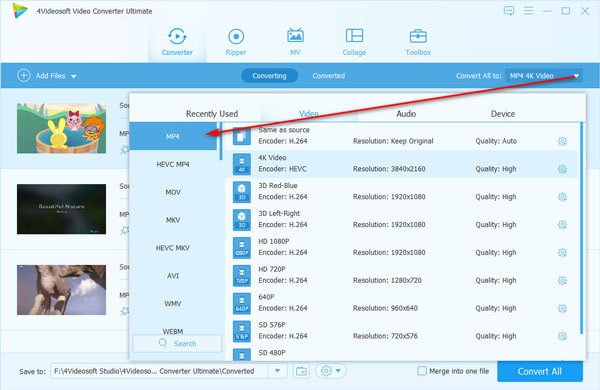Open the MV module

[x=295, y=42]
